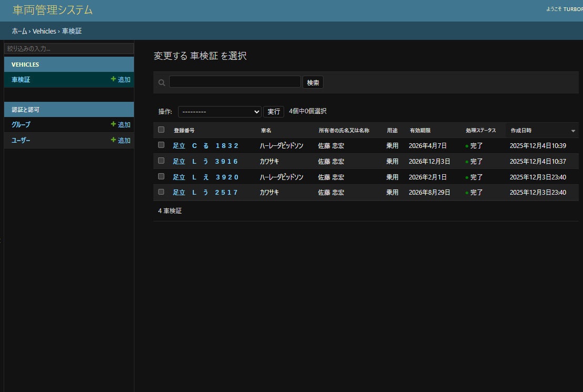Click the search magnifier icon
This screenshot has height=392, width=583.
[x=162, y=82]
